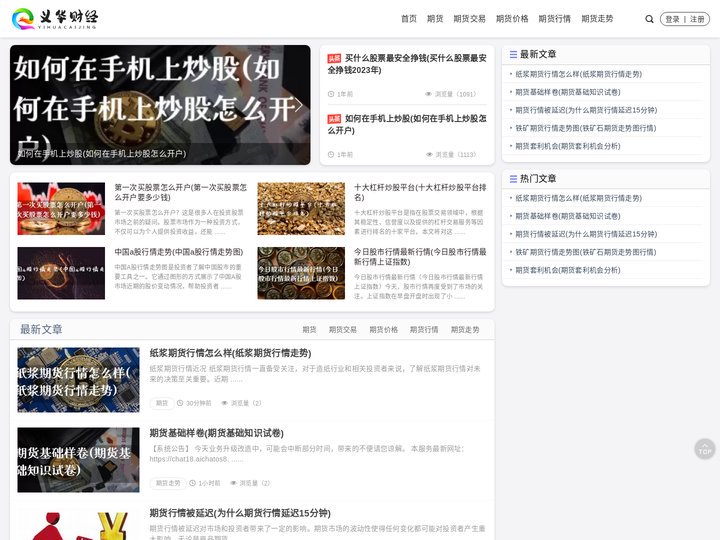This screenshot has width=720, height=540.
Task: Click the https://chat18.aichatos8 link text
Action: [188, 459]
